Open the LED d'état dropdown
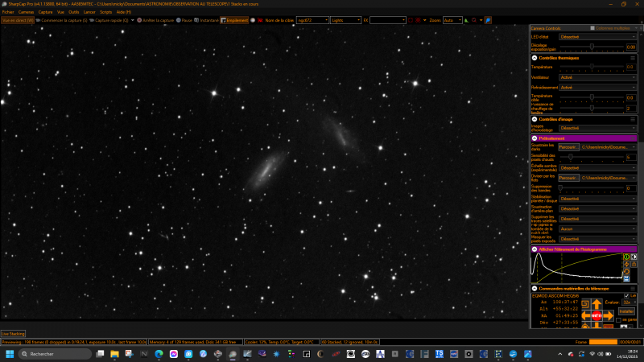644x362 pixels. pos(597,37)
